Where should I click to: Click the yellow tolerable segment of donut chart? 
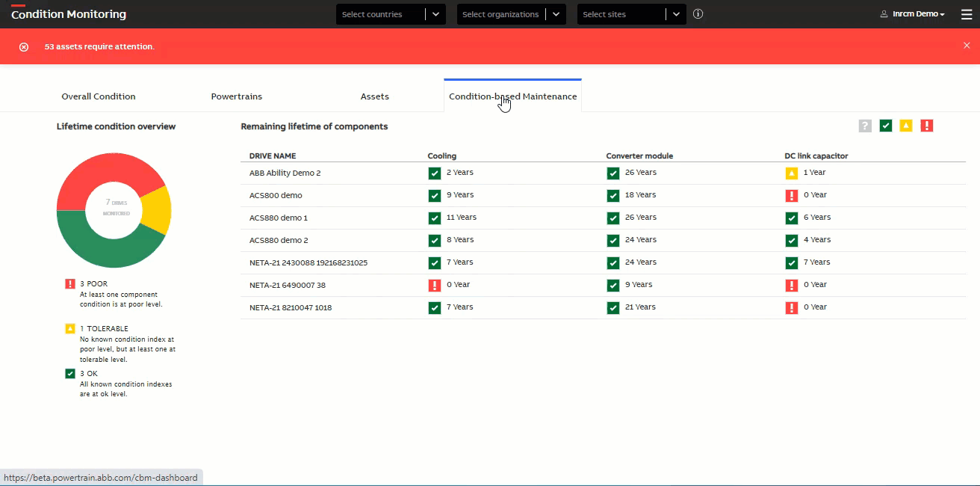coord(158,210)
